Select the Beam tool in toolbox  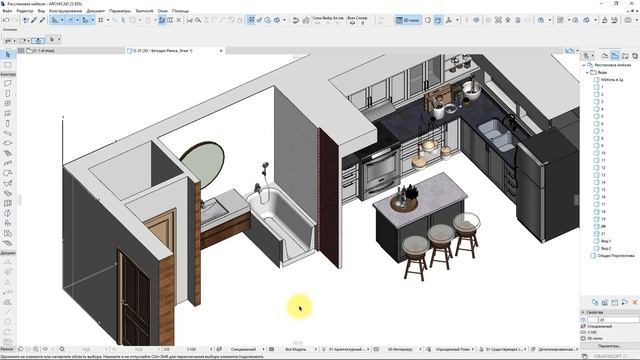click(8, 133)
